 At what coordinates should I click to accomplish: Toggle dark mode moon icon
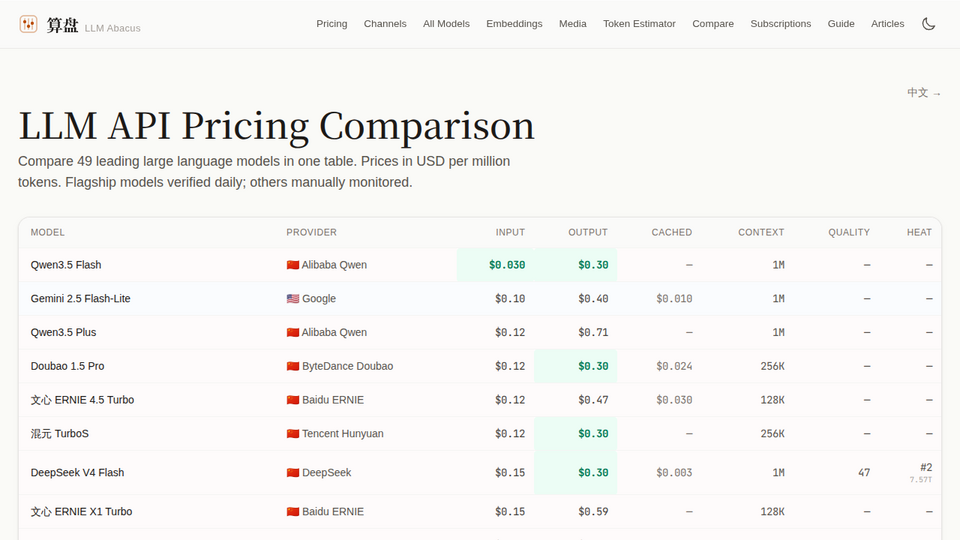click(928, 24)
